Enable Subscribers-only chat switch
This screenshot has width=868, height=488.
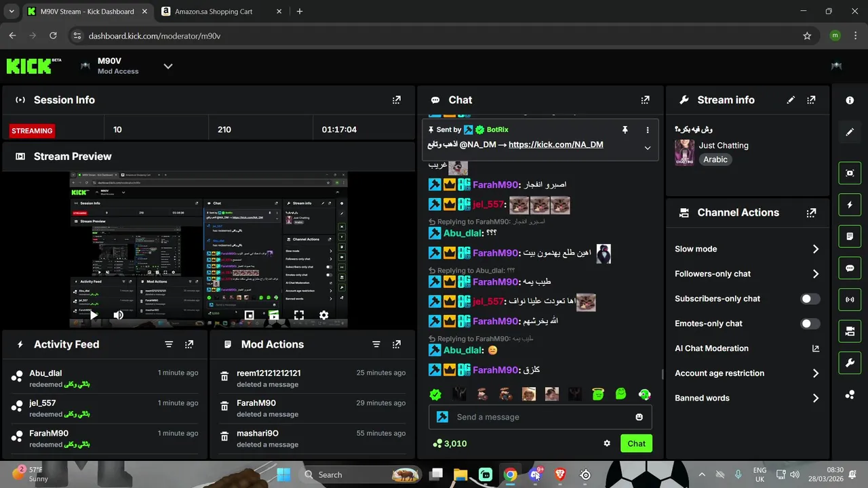[x=810, y=299]
